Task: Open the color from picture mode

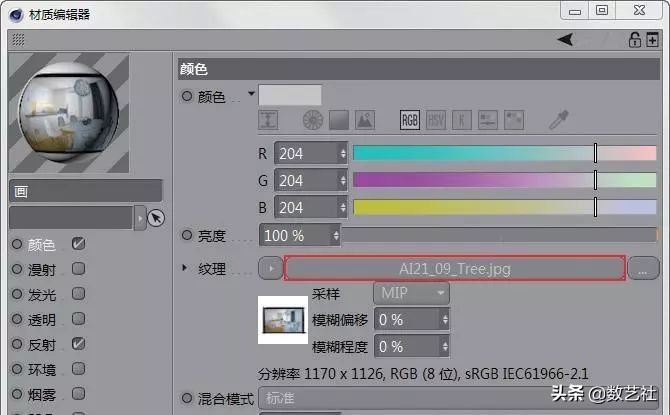Action: click(365, 120)
